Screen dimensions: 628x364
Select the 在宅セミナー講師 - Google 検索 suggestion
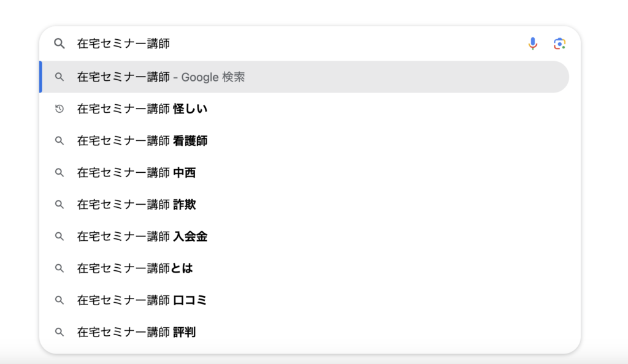pyautogui.click(x=304, y=77)
